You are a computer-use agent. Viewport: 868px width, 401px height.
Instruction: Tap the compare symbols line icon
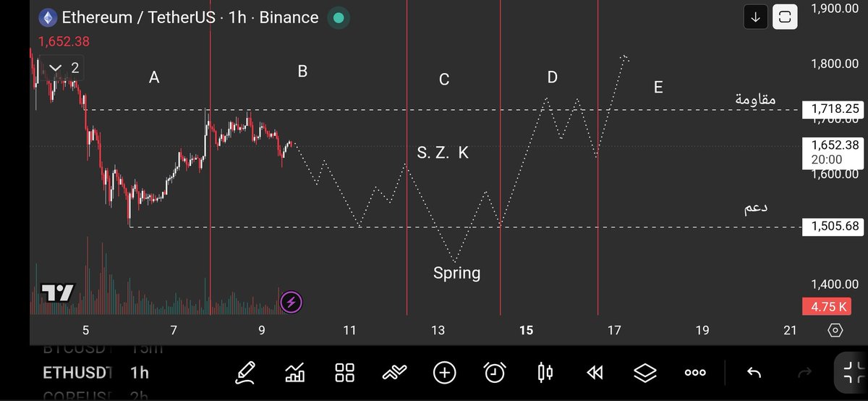[x=394, y=373]
